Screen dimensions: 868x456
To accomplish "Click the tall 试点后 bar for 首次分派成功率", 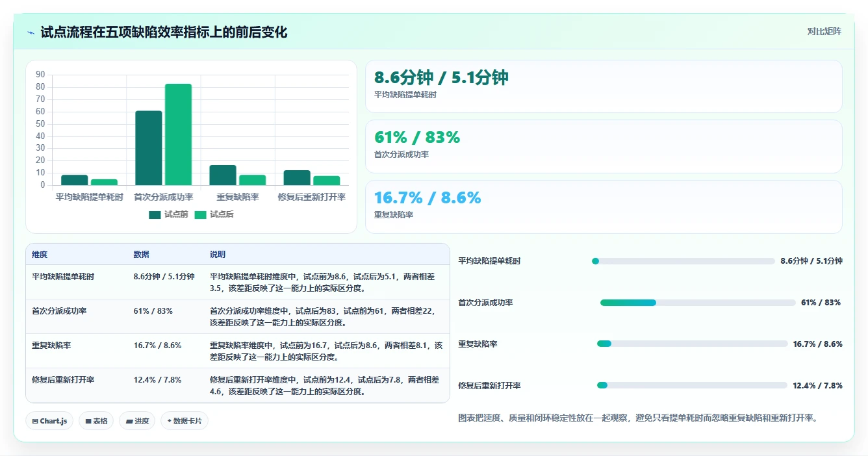I will (178, 134).
